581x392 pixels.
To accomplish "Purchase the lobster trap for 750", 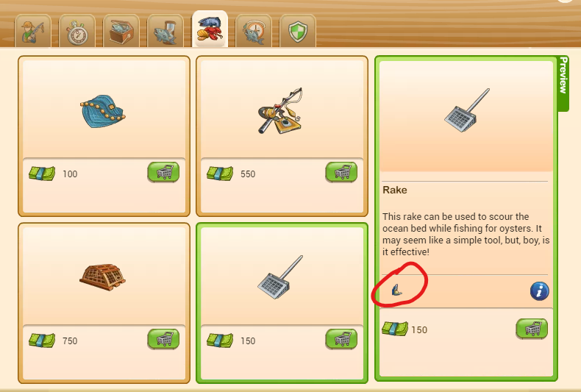I will coord(163,339).
